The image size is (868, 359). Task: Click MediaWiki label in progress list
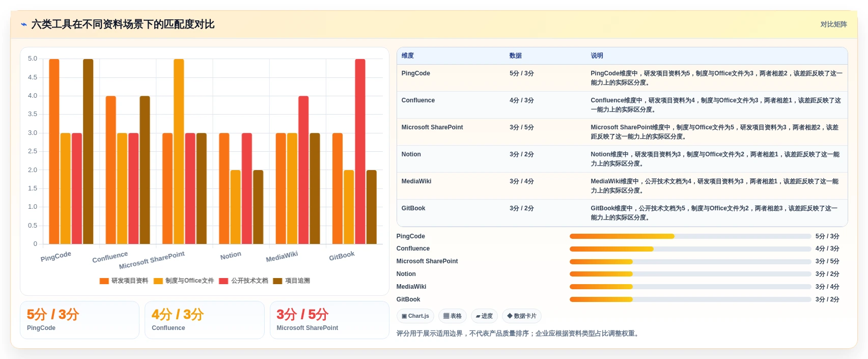click(411, 287)
